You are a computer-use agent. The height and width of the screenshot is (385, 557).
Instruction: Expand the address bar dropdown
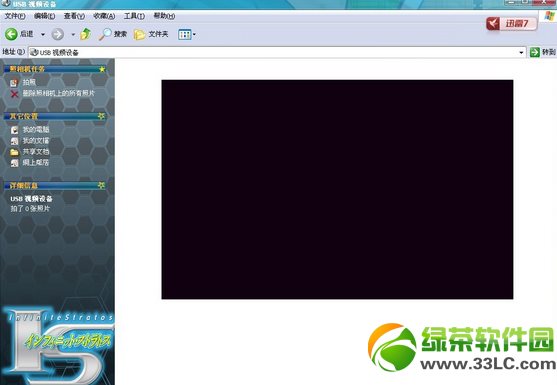tap(521, 53)
